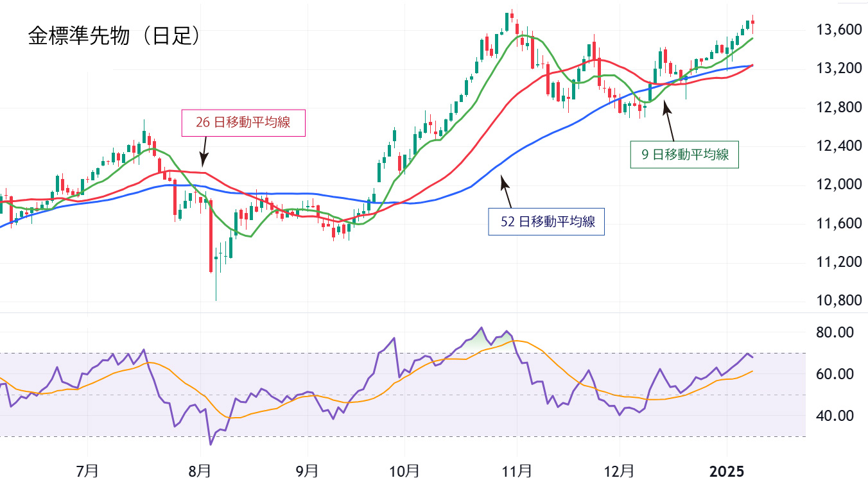Click the chart title 金標準先物（日足）
Viewport: 868px width, 487px height.
tap(114, 36)
